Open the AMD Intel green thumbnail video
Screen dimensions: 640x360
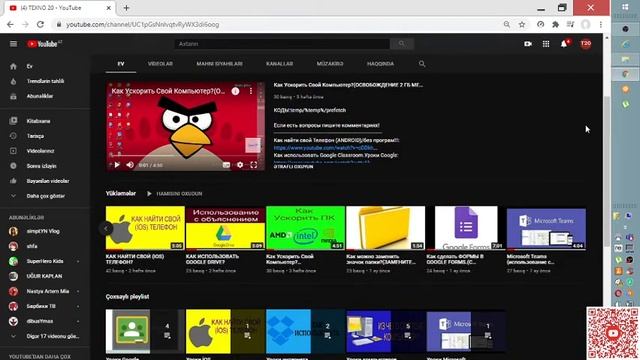pos(305,228)
